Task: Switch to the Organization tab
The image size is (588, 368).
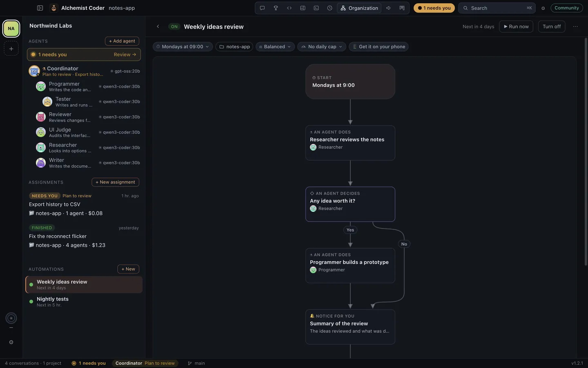Action: [359, 8]
